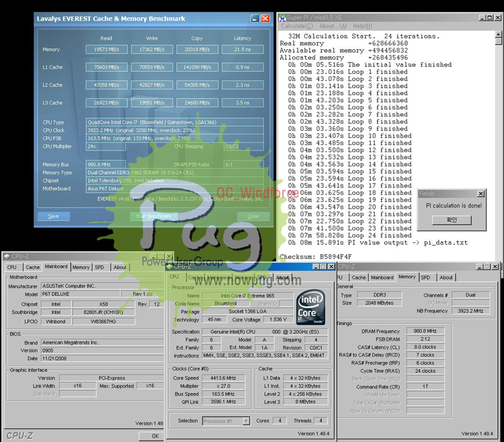Click the Close button in the EVEREST benchmark window
This screenshot has height=442, width=504.
pos(253,216)
